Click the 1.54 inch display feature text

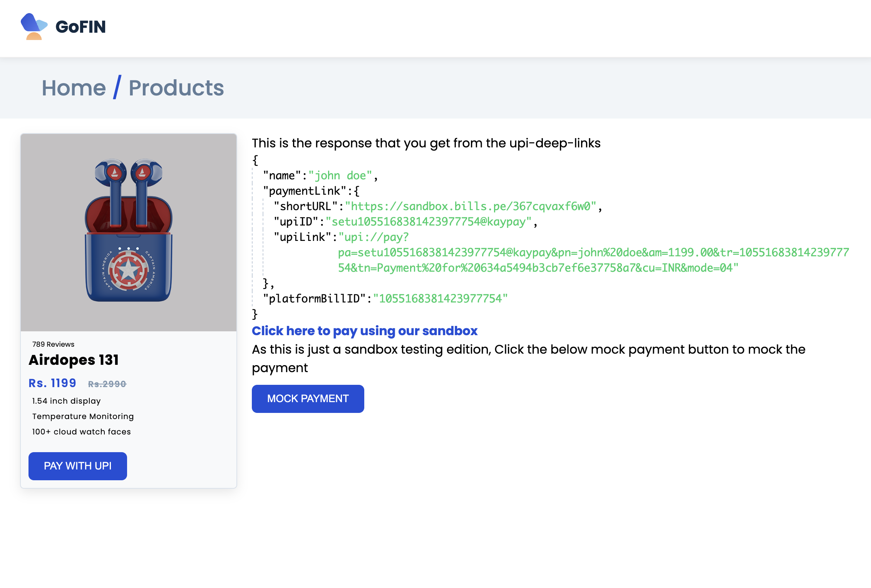[66, 401]
